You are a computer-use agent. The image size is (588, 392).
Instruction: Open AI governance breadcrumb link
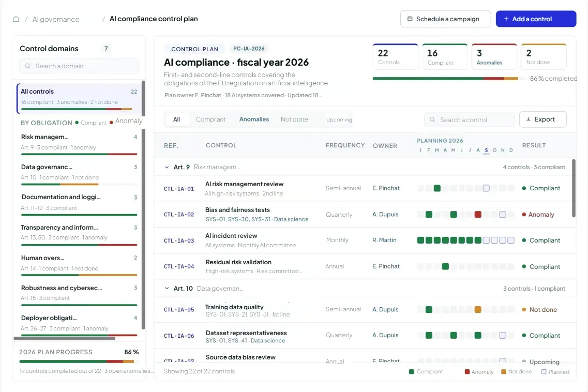[56, 19]
